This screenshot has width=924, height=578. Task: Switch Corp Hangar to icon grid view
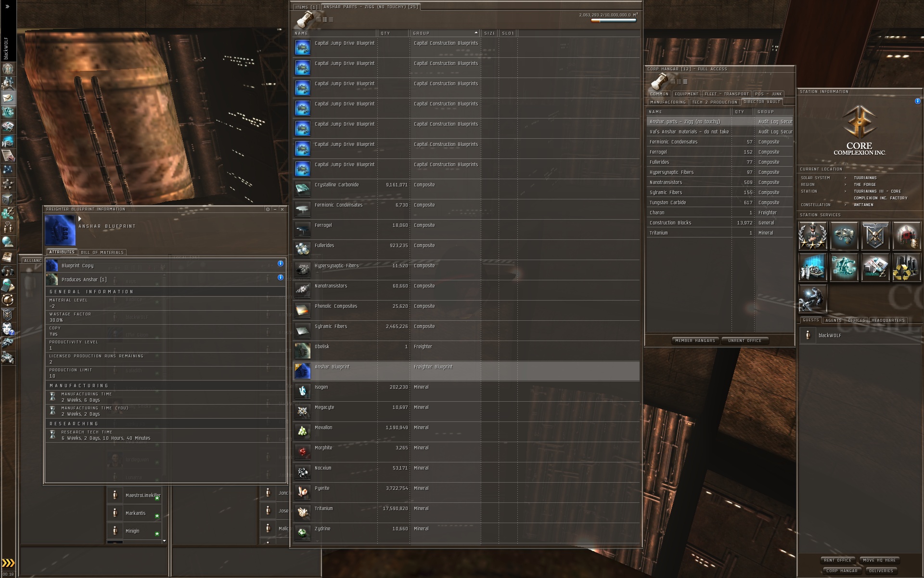[x=673, y=81]
